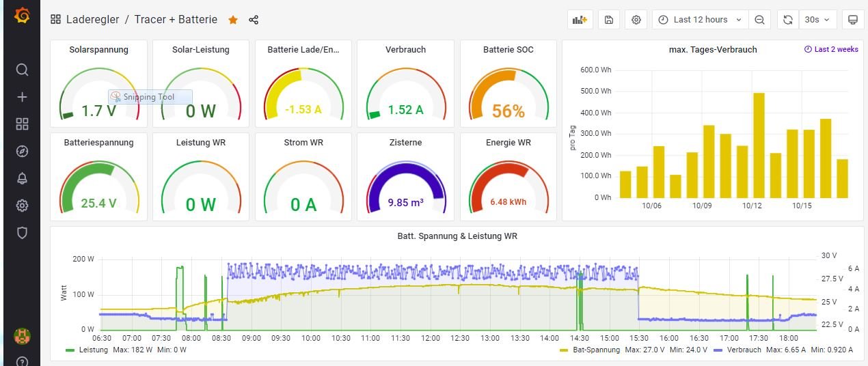Viewport: 868px width, 366px height.
Task: Open the search icon in sidebar
Action: [x=22, y=70]
